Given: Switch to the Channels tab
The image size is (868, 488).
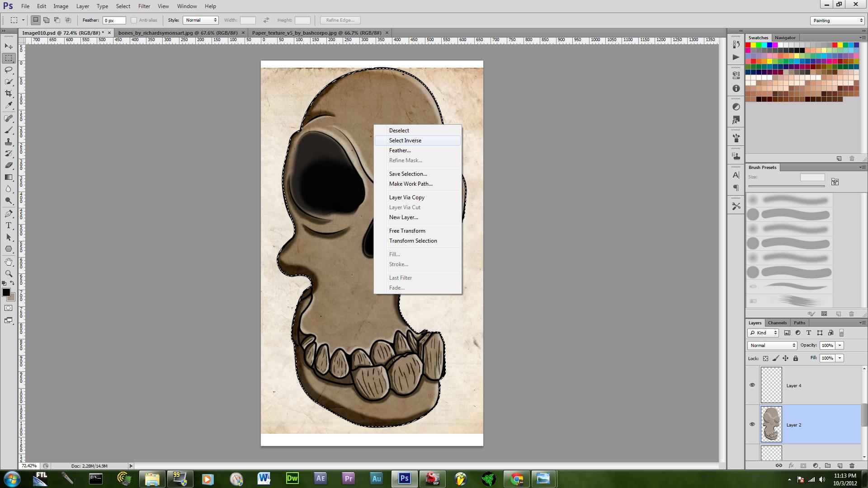Looking at the screenshot, I should click(777, 323).
